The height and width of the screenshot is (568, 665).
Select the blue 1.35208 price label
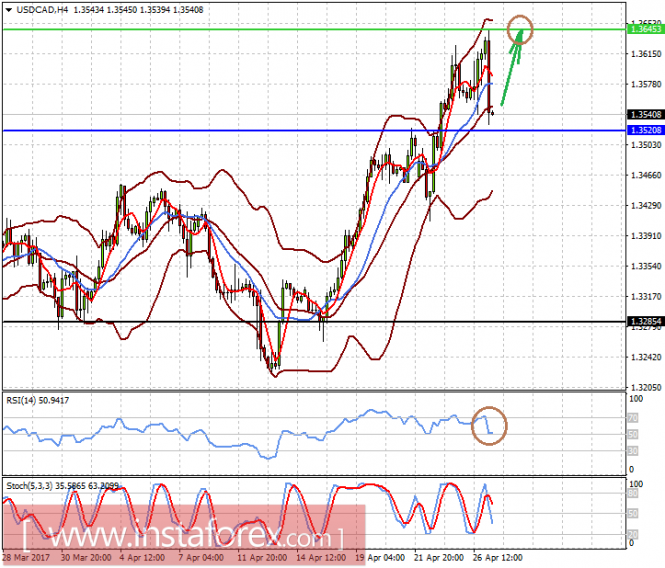pos(645,130)
